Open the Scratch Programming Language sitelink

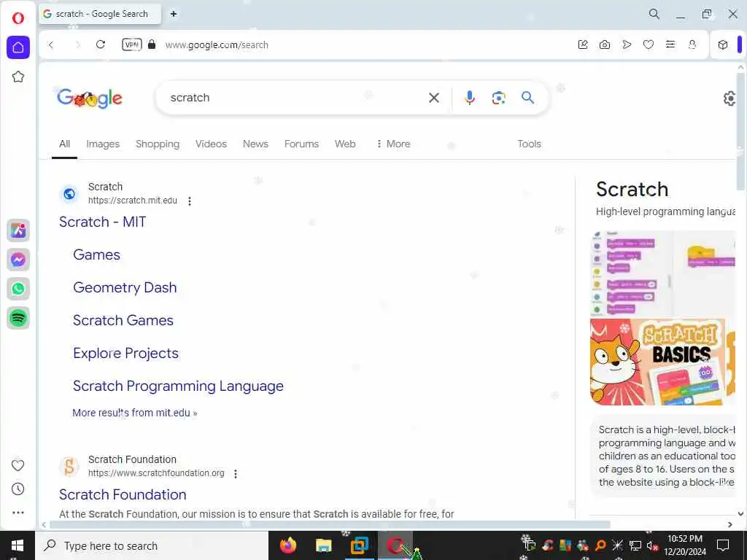point(178,386)
